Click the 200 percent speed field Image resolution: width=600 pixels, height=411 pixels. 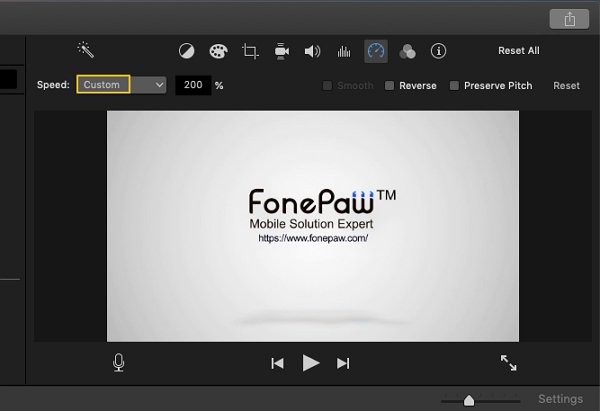[193, 85]
